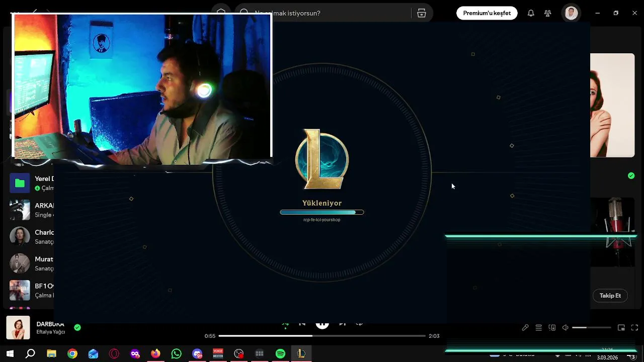Viewport: 644px width, 362px height.
Task: Open connect to a device icon
Action: [552, 328]
